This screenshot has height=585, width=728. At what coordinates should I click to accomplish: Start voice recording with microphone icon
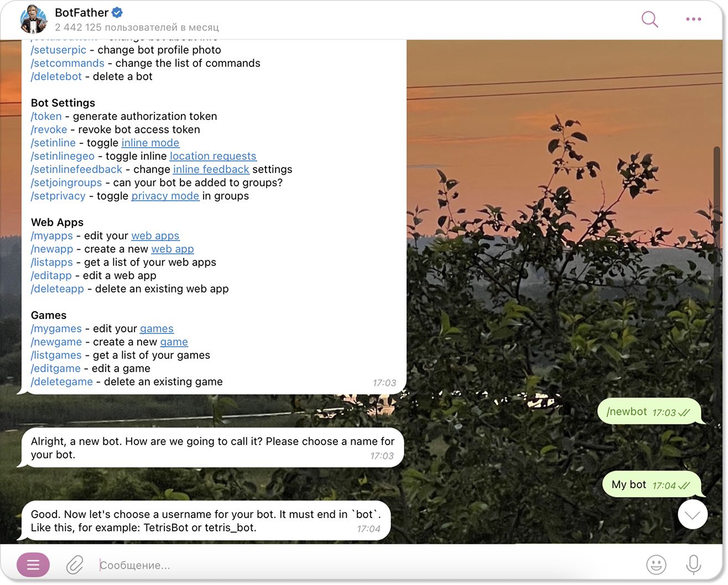(693, 565)
